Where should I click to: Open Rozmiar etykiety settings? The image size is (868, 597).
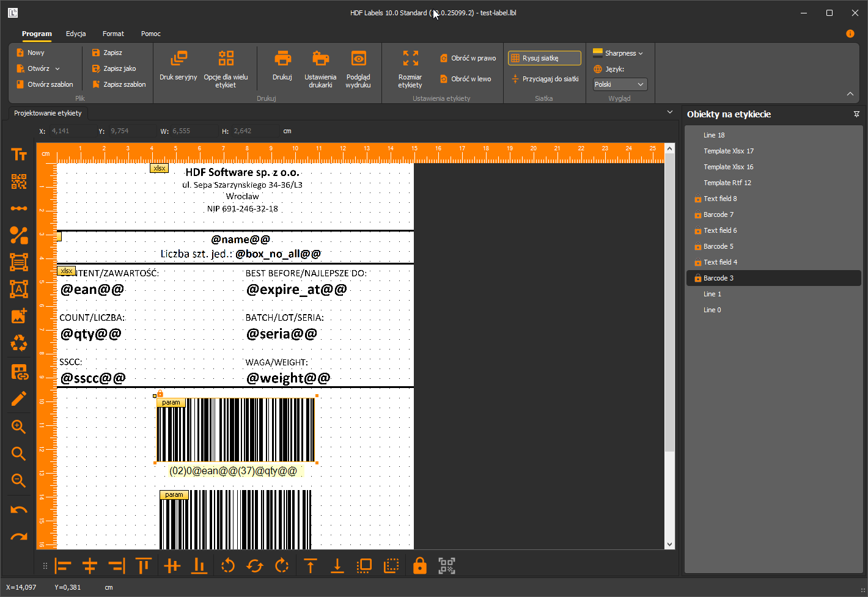410,68
